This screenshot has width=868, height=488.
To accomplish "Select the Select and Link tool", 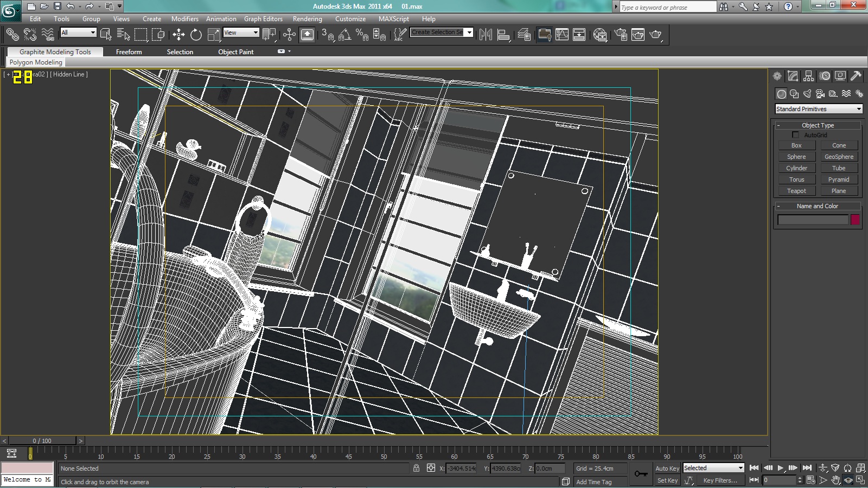I will (x=12, y=35).
